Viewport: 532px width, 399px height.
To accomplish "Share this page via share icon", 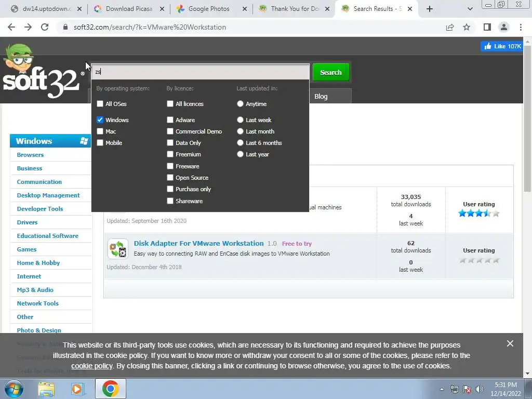I will (x=450, y=27).
